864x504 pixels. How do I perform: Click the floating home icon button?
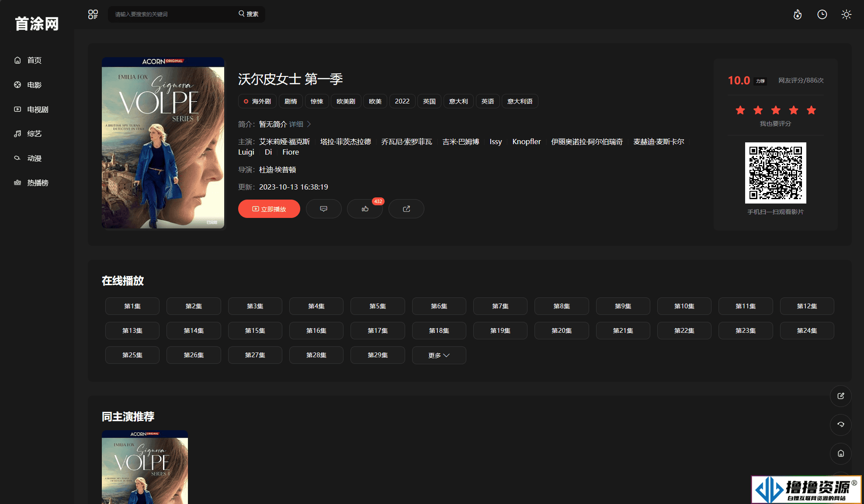coord(841,453)
